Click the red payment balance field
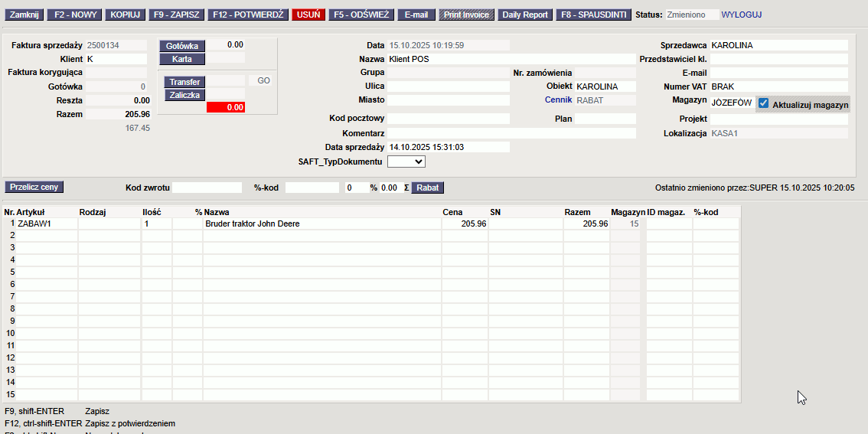Screen dimensions: 868x434 pyautogui.click(x=226, y=108)
